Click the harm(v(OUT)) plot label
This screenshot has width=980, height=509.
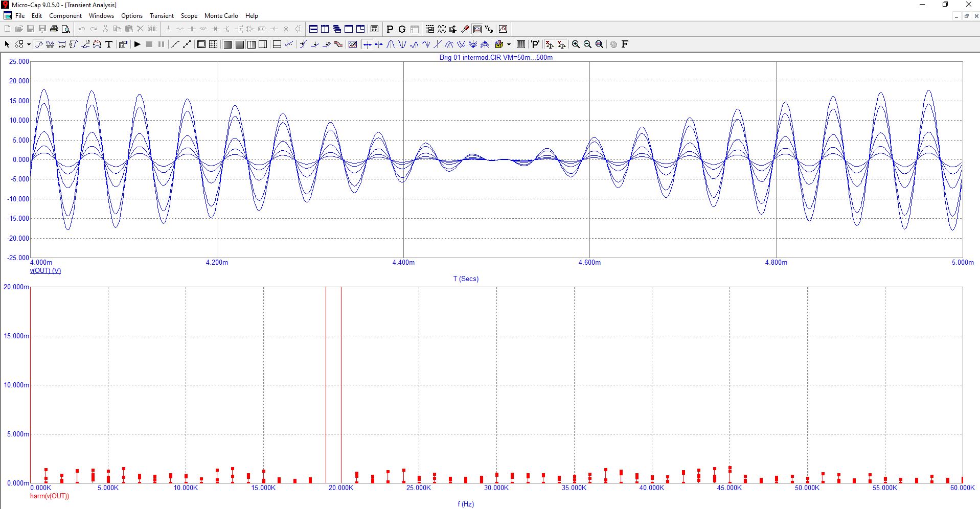point(50,496)
